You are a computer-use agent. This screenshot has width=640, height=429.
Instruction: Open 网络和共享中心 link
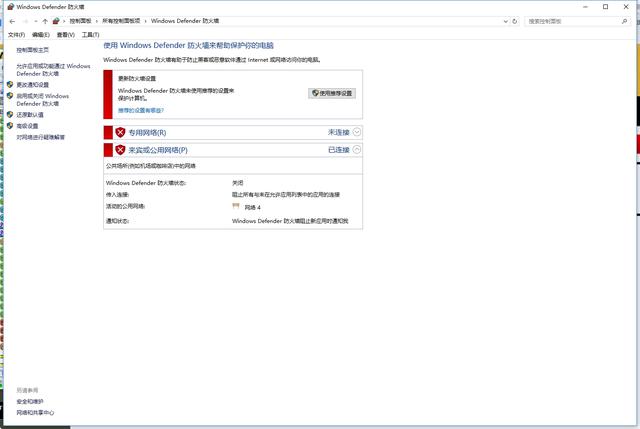point(35,413)
